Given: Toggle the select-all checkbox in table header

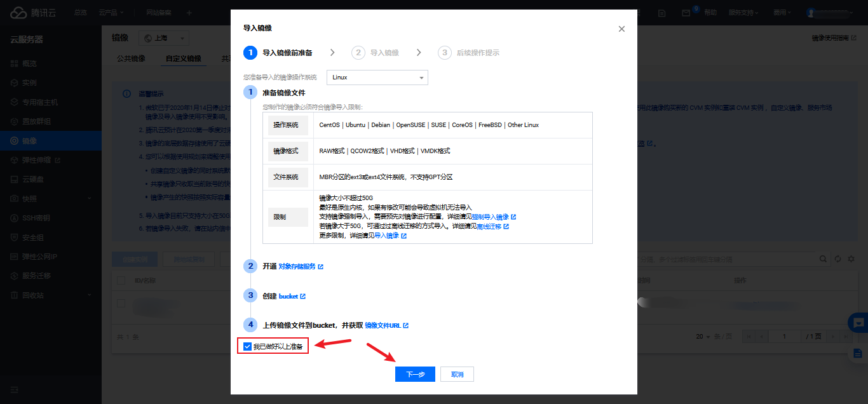Looking at the screenshot, I should (x=121, y=280).
